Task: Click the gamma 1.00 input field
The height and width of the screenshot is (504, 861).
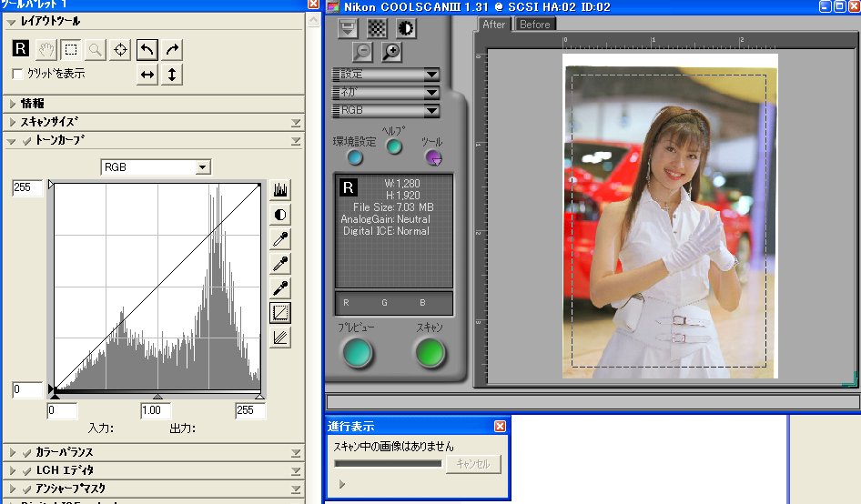Action: (156, 410)
